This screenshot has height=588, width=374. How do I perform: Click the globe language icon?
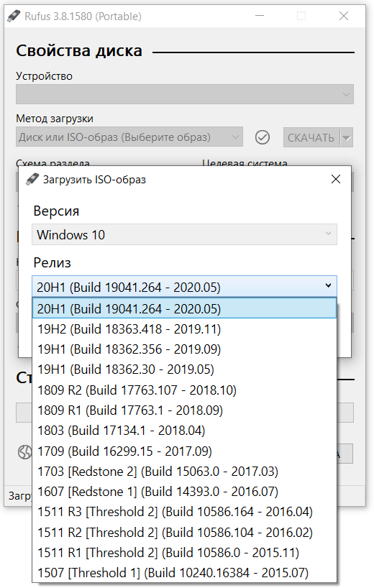25,452
